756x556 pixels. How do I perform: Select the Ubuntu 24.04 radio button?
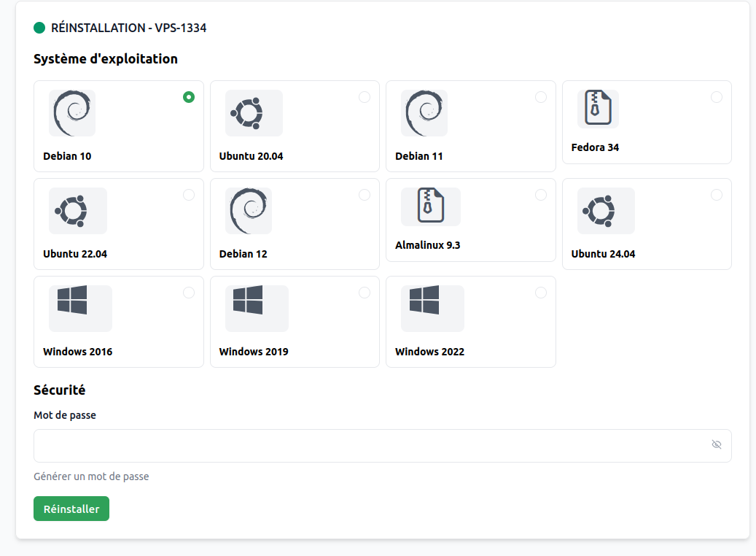click(717, 195)
